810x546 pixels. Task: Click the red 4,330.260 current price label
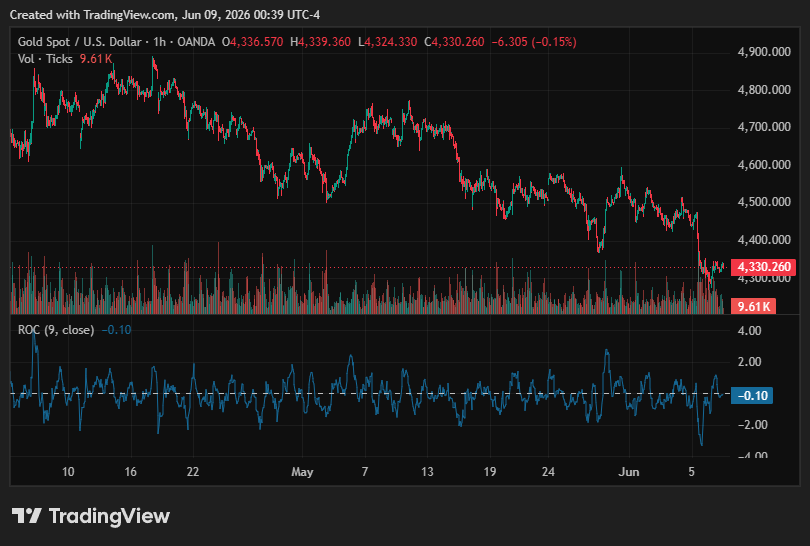[x=764, y=267]
